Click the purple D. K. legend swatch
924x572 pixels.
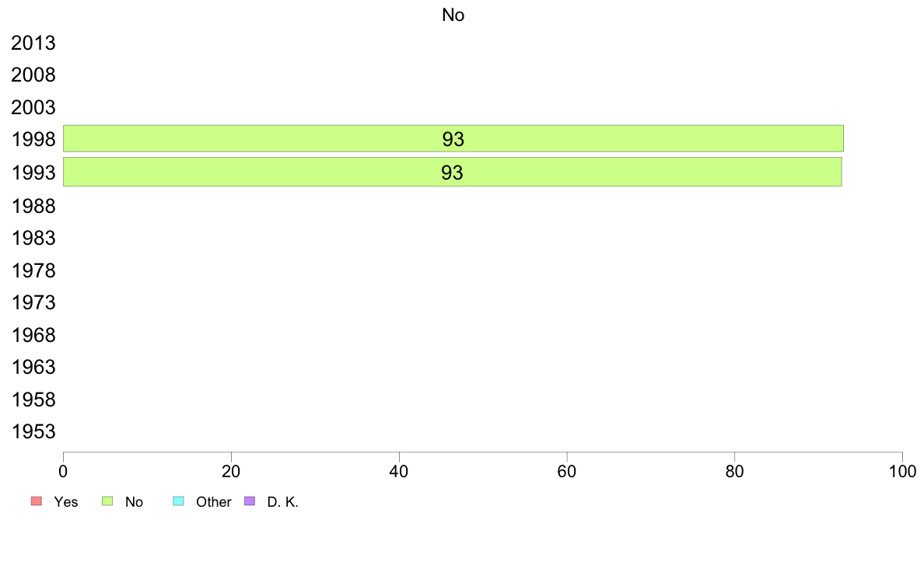pyautogui.click(x=250, y=501)
